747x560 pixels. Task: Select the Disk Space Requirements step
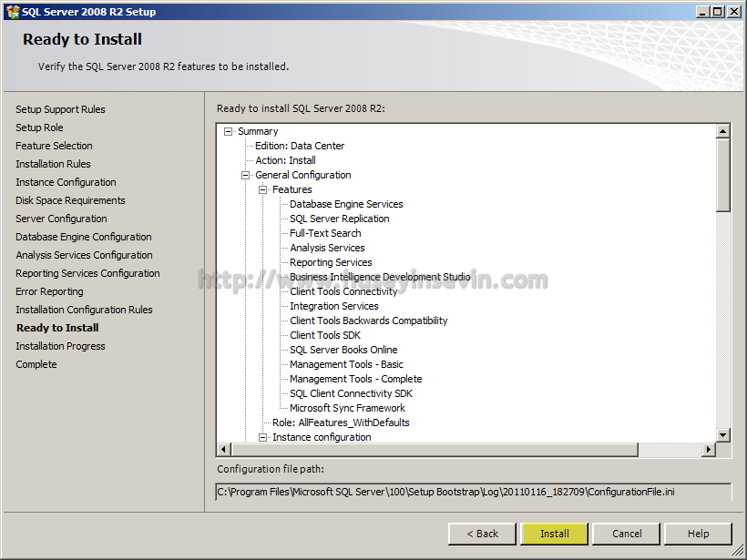click(x=70, y=200)
